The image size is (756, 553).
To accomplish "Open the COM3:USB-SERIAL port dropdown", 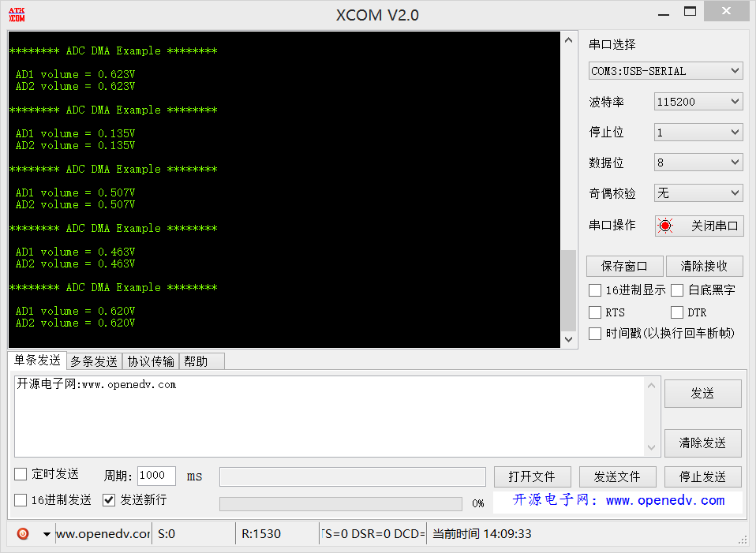I will click(x=665, y=71).
